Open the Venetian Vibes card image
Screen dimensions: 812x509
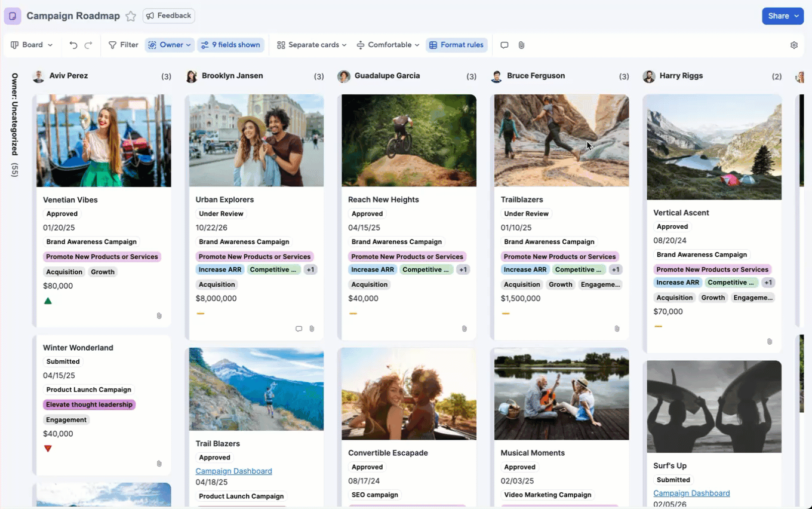(x=104, y=140)
